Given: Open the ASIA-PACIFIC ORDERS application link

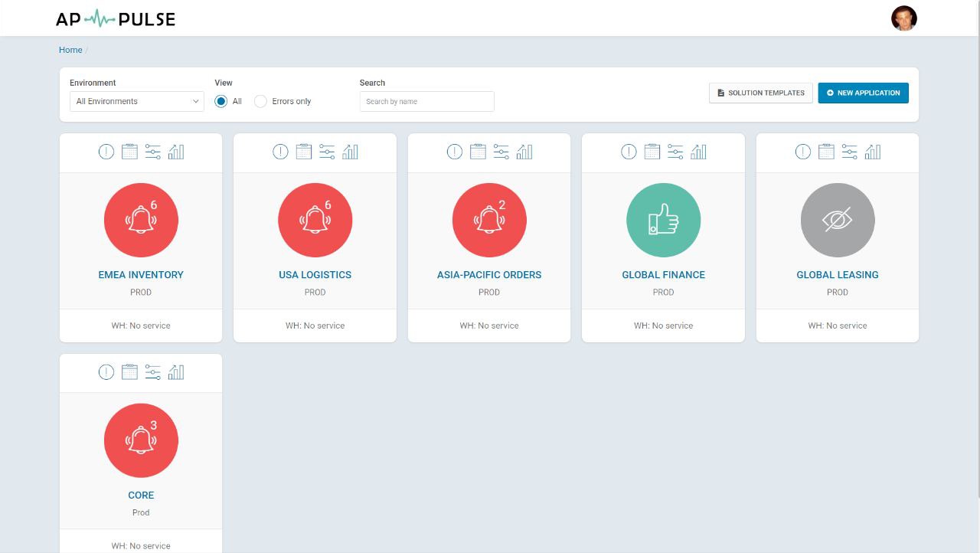Looking at the screenshot, I should 489,275.
